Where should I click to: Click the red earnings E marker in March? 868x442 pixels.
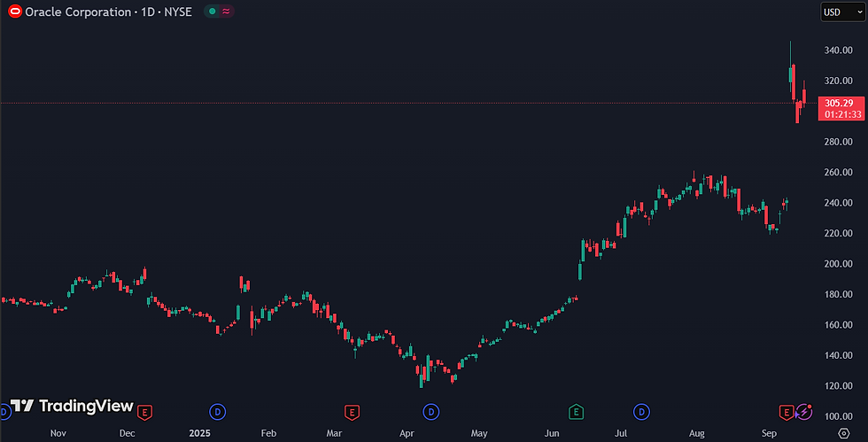click(353, 412)
